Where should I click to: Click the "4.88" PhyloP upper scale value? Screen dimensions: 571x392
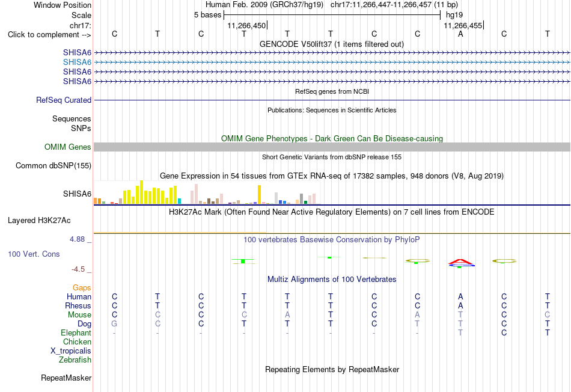(77, 239)
